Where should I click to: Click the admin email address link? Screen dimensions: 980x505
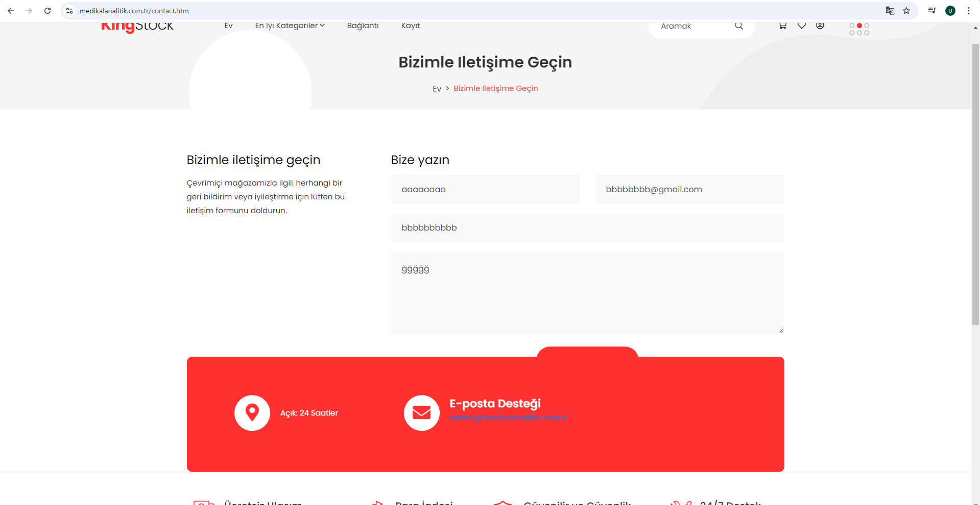(x=508, y=418)
